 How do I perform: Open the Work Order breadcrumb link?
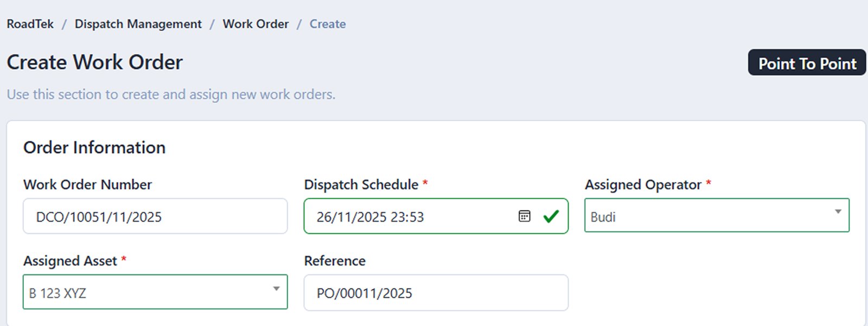256,24
